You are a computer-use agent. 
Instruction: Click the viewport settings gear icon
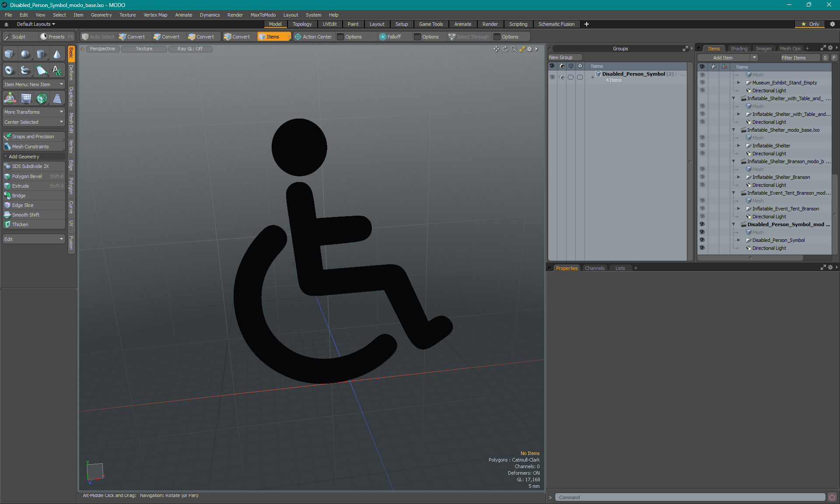(x=529, y=49)
